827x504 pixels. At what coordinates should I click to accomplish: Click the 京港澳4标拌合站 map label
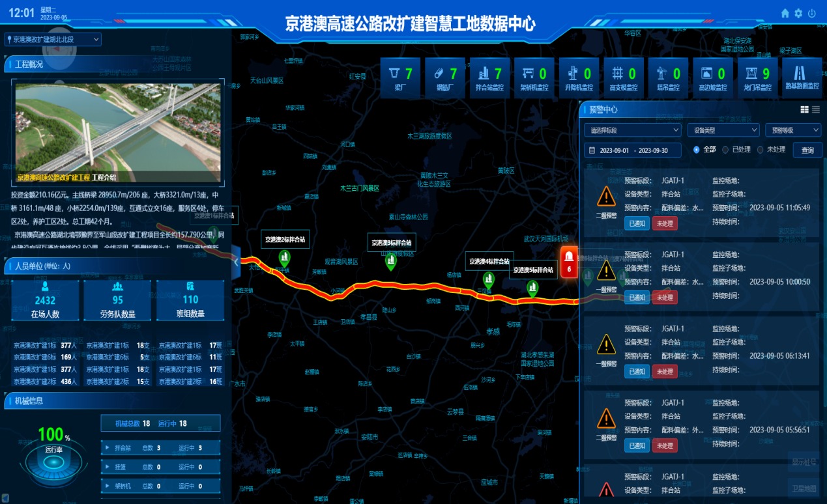tap(489, 261)
